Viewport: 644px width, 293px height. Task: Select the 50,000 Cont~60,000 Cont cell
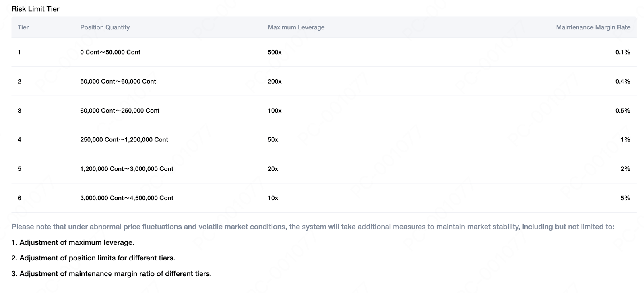tap(118, 81)
